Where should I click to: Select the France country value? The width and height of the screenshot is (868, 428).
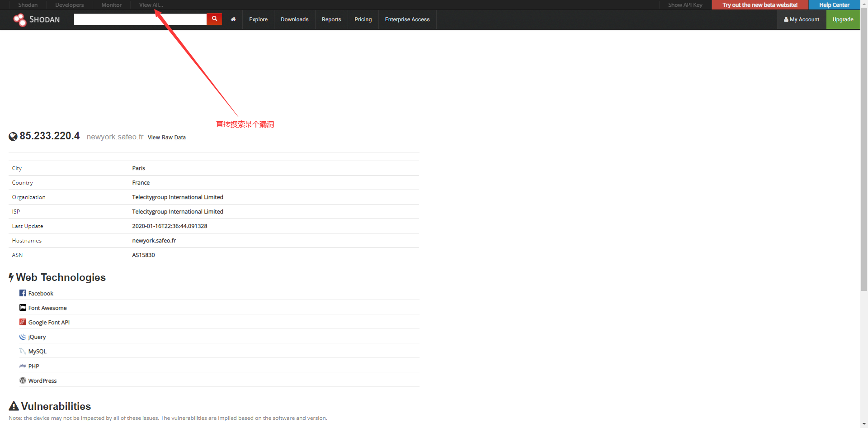pyautogui.click(x=141, y=183)
